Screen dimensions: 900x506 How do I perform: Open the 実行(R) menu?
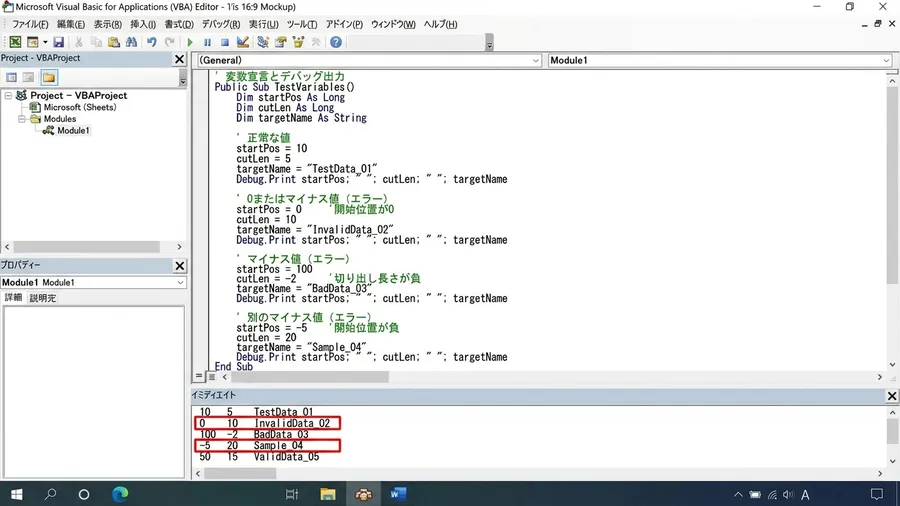coord(263,24)
